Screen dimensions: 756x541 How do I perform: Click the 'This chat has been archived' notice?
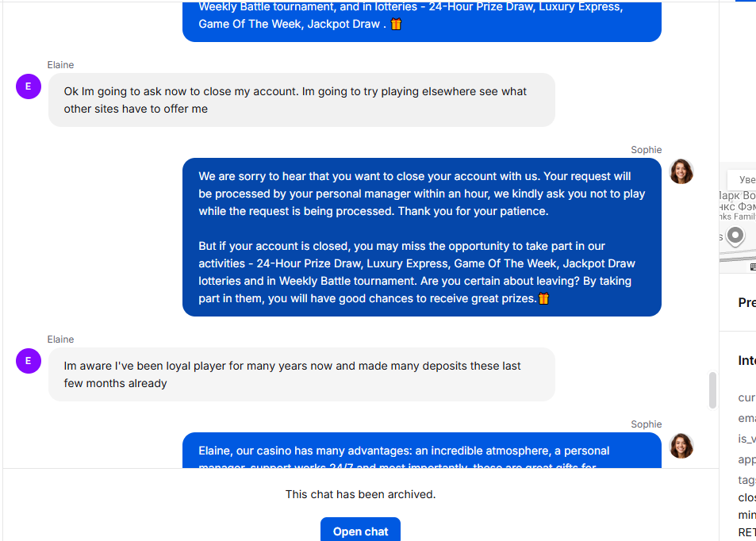coord(360,494)
